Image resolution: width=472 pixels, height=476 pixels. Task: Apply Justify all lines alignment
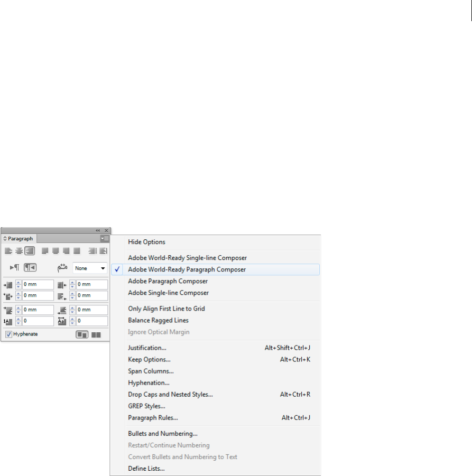pos(77,251)
